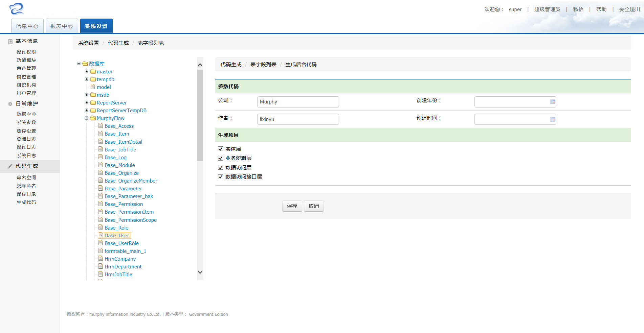Click the 保存 button
The height and width of the screenshot is (333, 644).
[x=292, y=206]
